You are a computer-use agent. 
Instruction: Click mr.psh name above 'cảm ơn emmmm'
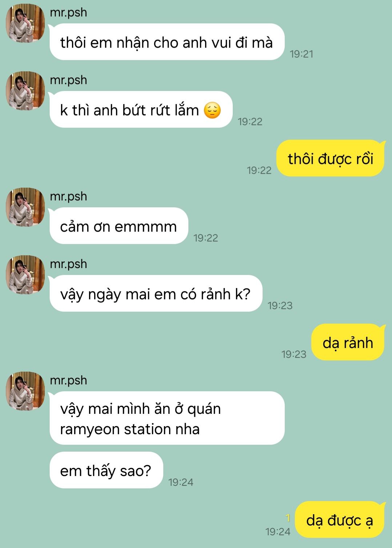point(68,196)
